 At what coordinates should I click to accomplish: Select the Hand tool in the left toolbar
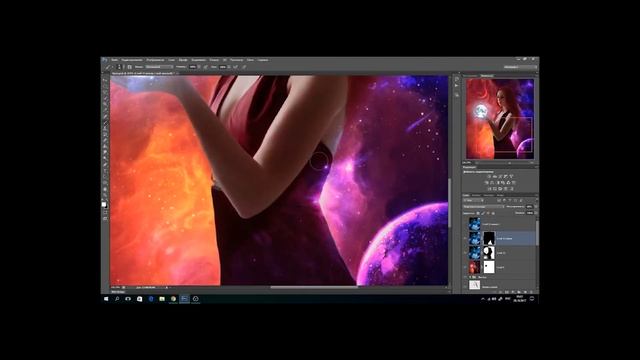pyautogui.click(x=105, y=189)
